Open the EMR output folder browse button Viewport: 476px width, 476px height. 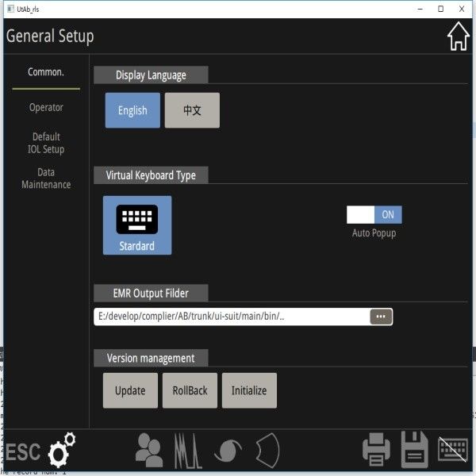coord(381,317)
